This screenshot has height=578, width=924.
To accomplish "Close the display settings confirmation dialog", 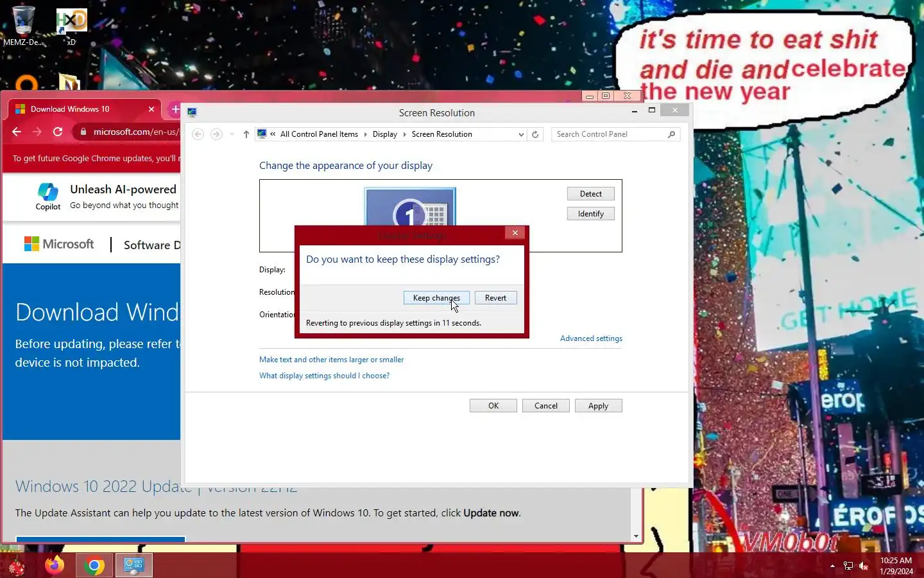I will click(515, 232).
